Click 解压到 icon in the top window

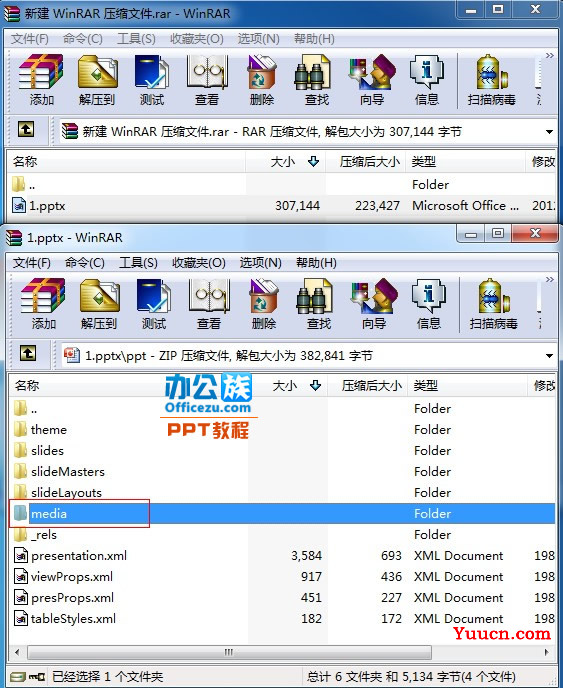click(x=97, y=80)
